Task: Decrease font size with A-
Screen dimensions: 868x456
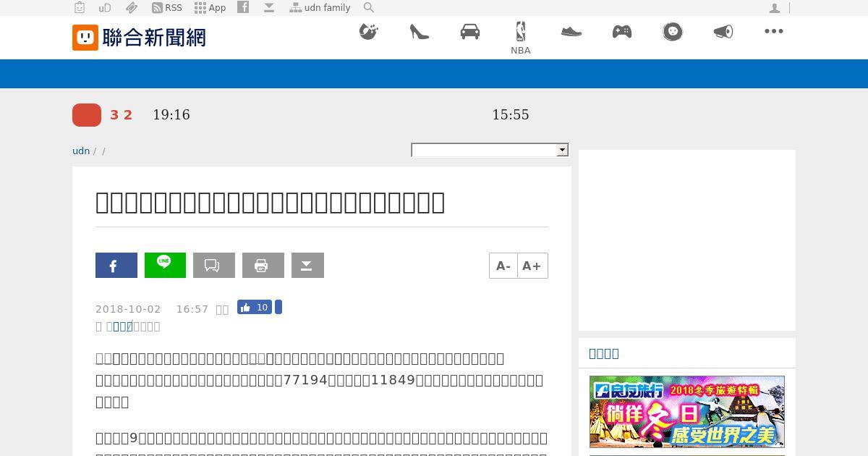Action: point(503,266)
